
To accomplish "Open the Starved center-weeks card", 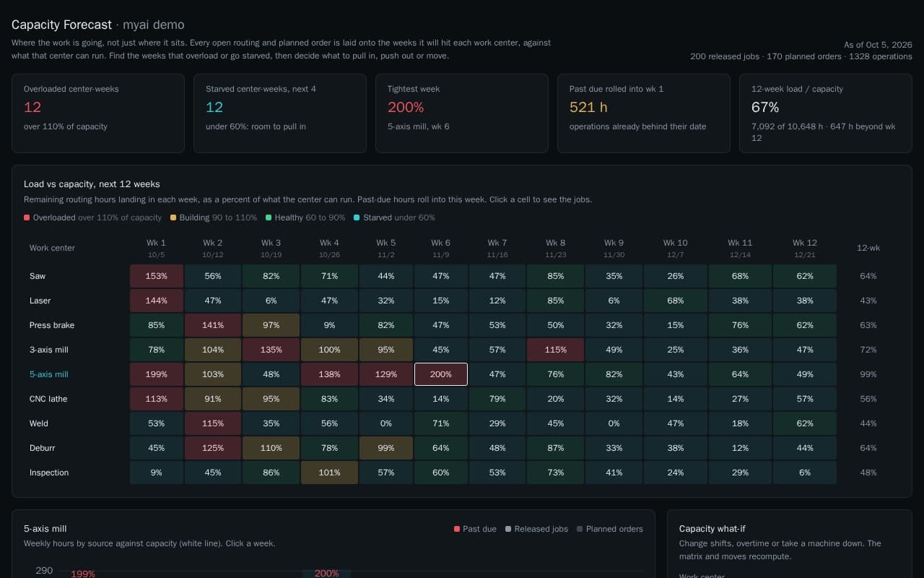I will coord(280,113).
